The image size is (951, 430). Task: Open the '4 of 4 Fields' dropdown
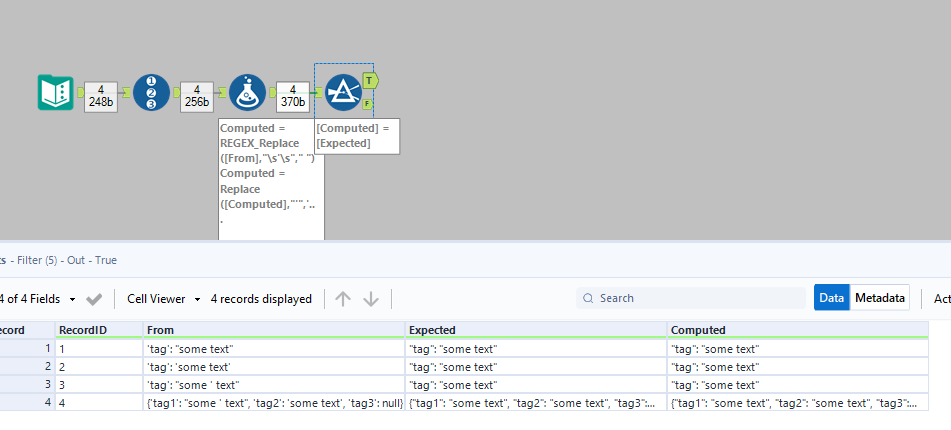pyautogui.click(x=38, y=298)
